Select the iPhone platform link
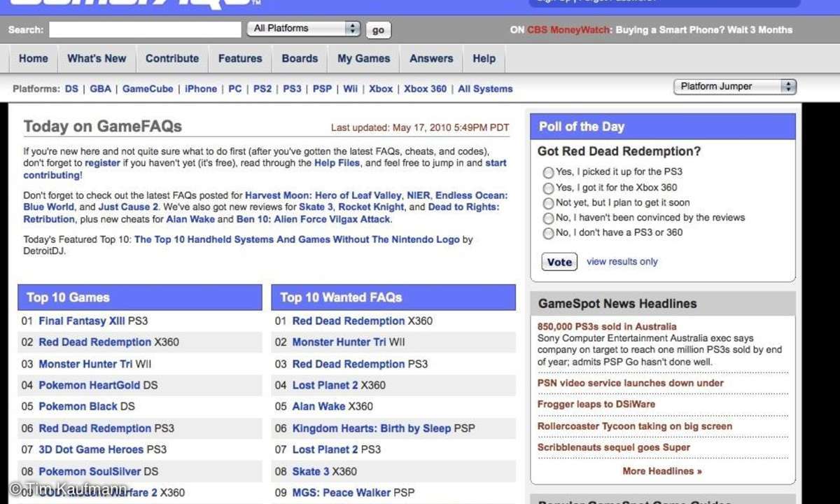This screenshot has height=504, width=840. coord(201,89)
